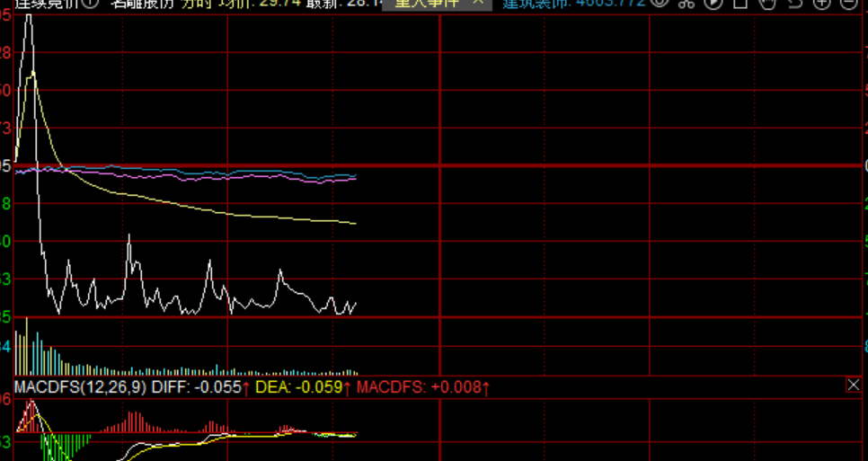Click the scissors icon in the top toolbar

click(x=686, y=4)
